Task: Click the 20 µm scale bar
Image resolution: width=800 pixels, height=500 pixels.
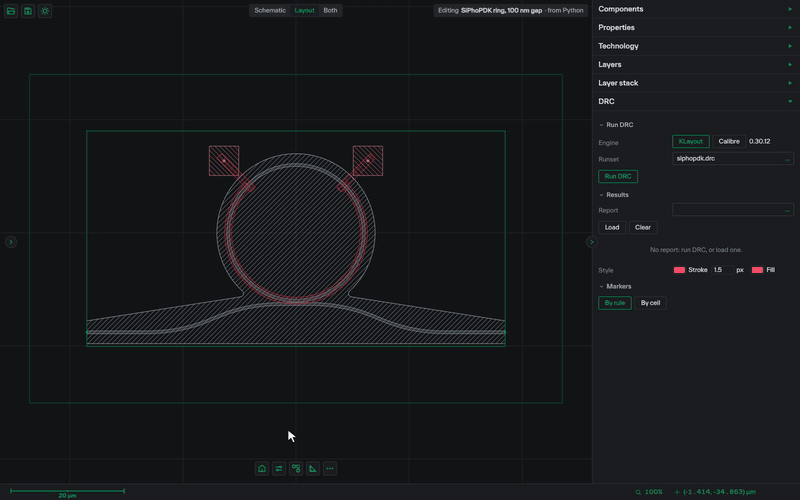Action: coord(67,492)
